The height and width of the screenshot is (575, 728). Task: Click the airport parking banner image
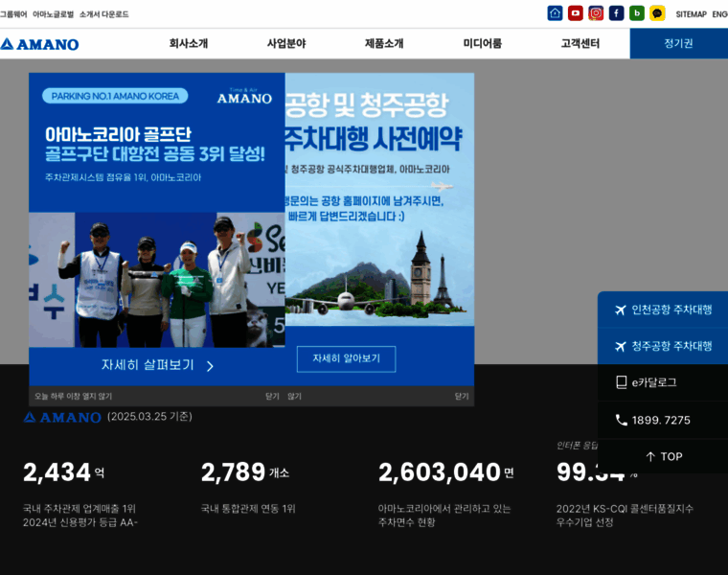point(379,199)
